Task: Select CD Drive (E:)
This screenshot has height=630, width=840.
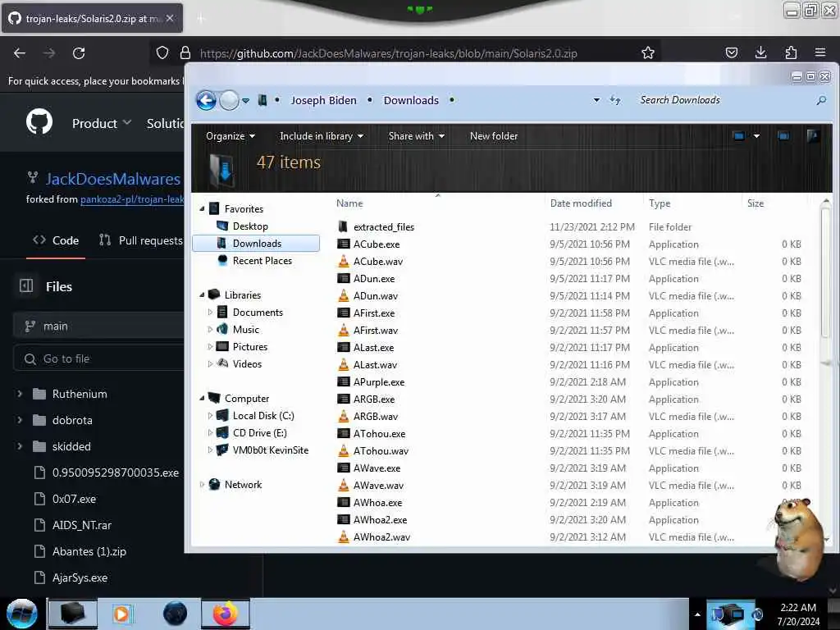Action: click(259, 433)
